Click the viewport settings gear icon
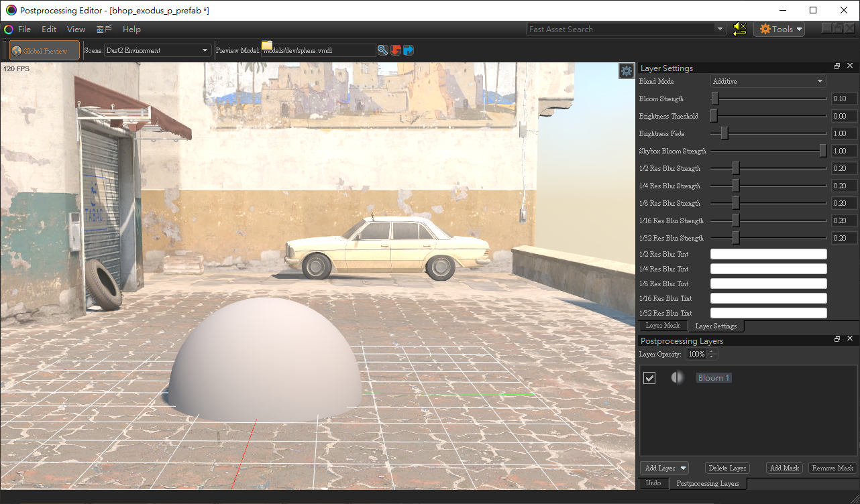 click(x=627, y=70)
